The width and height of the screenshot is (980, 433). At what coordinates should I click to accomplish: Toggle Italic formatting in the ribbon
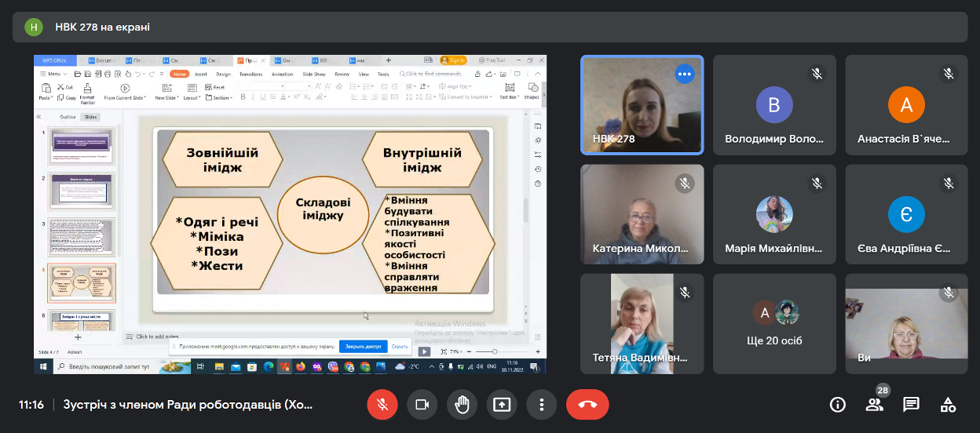click(254, 97)
